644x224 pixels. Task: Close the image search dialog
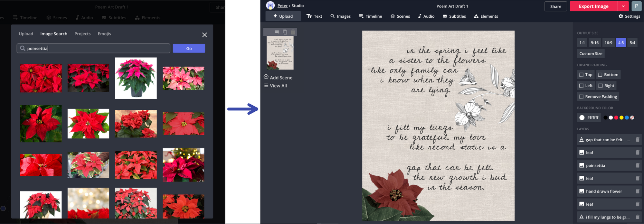pyautogui.click(x=204, y=35)
